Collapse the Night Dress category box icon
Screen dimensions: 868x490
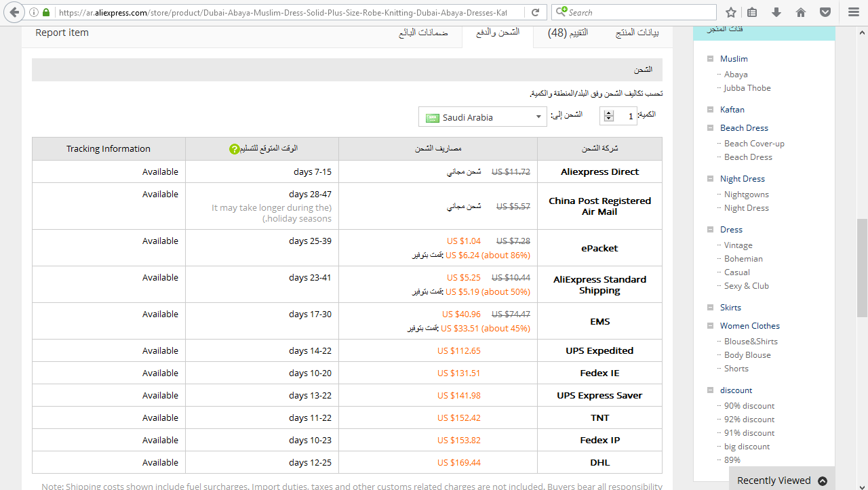click(710, 179)
